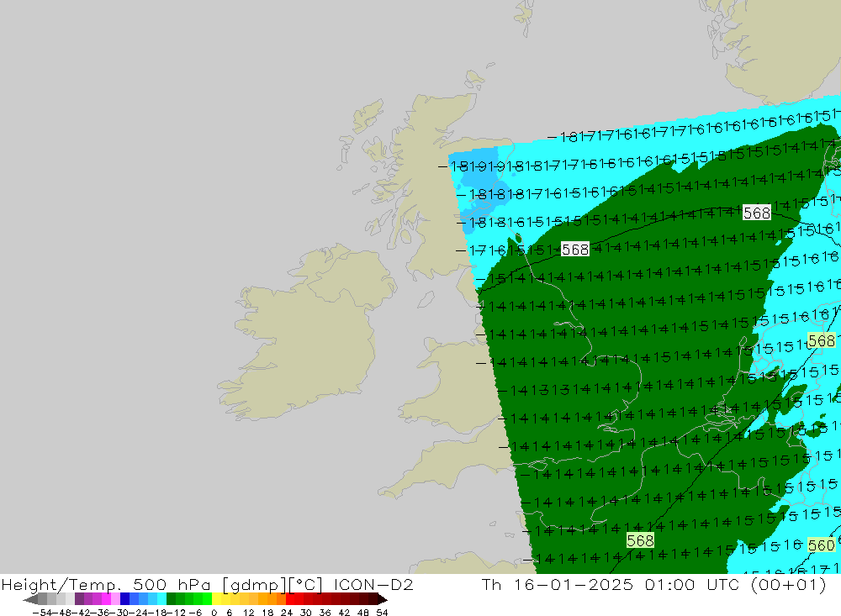Click the 'ICON-D2' model name label
Screen dimensions: 841x616
[373, 584]
